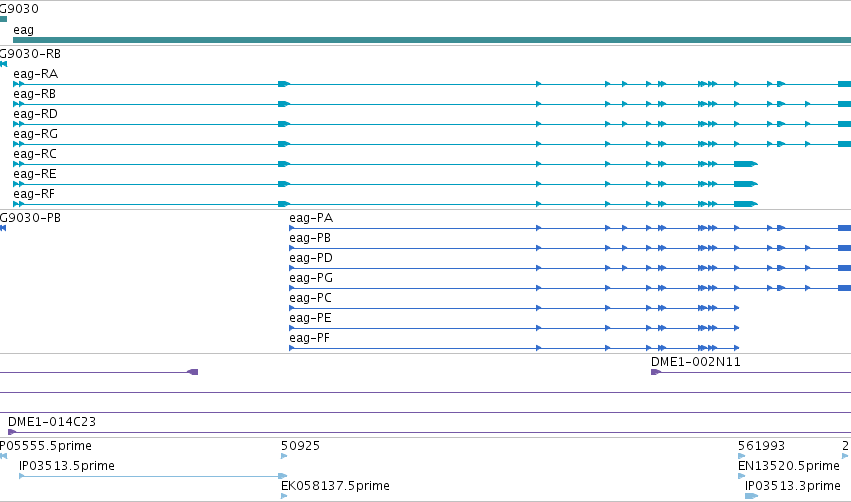This screenshot has width=851, height=502.
Task: Click the thick terminal exon of eag-RC
Action: [745, 164]
